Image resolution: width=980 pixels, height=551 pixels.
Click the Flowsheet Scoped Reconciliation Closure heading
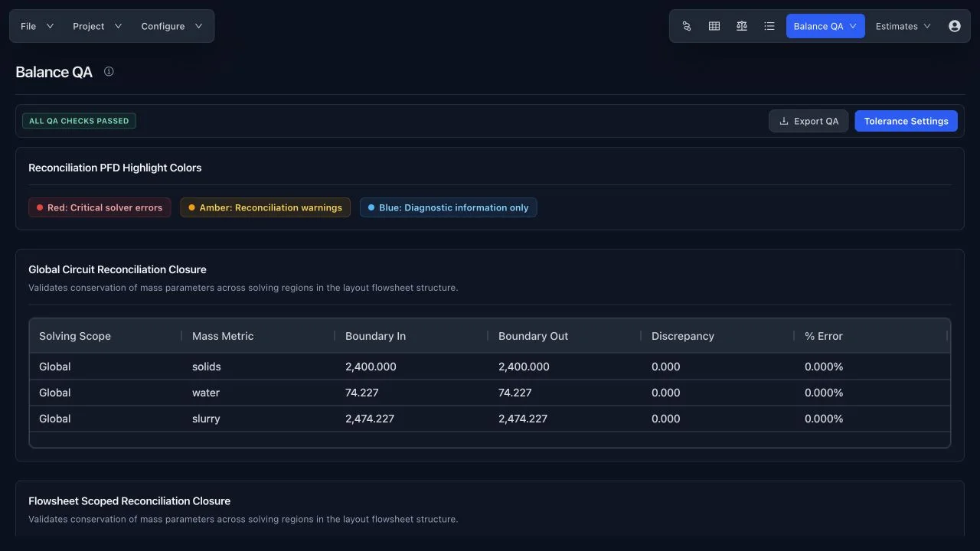click(129, 501)
